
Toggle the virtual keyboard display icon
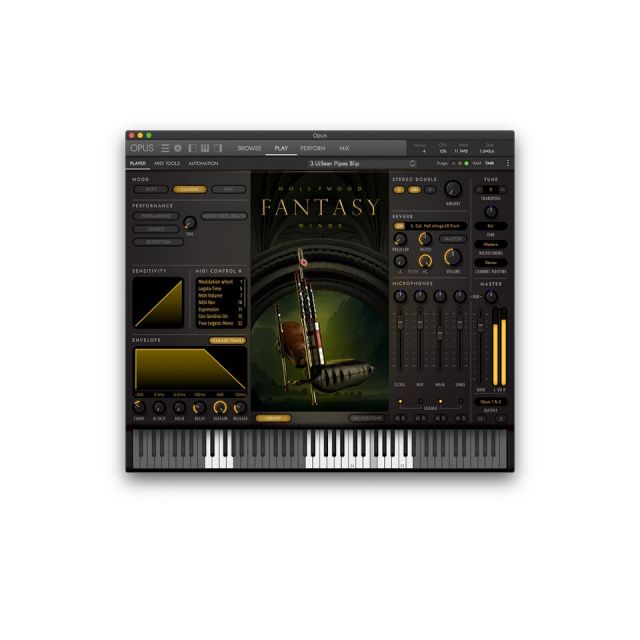pyautogui.click(x=205, y=148)
